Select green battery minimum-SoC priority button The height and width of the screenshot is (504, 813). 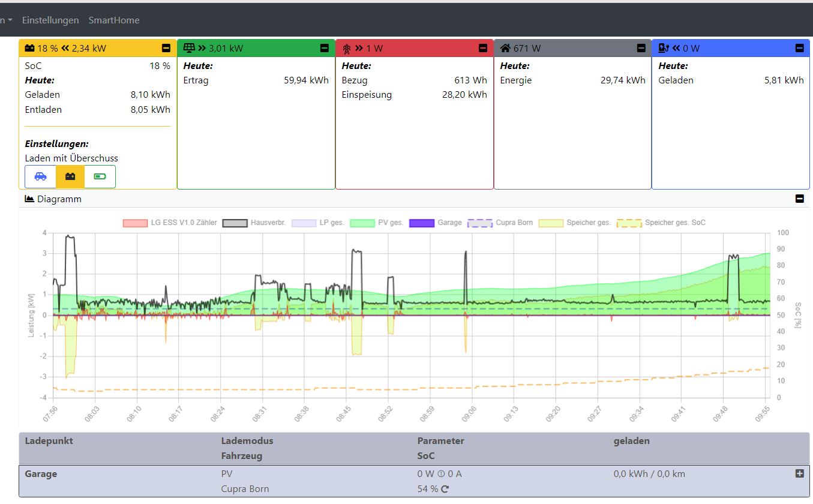[100, 176]
